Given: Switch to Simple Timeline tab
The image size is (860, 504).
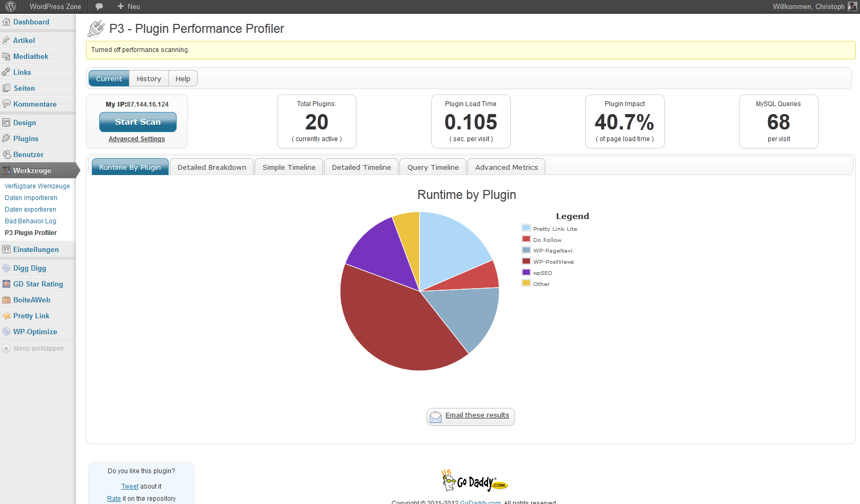Looking at the screenshot, I should (x=289, y=167).
